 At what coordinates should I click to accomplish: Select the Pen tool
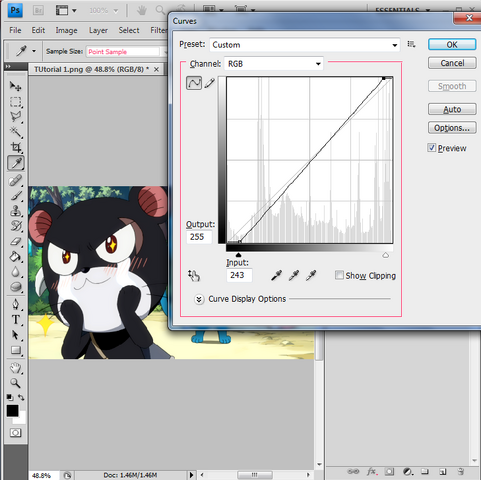pos(15,304)
